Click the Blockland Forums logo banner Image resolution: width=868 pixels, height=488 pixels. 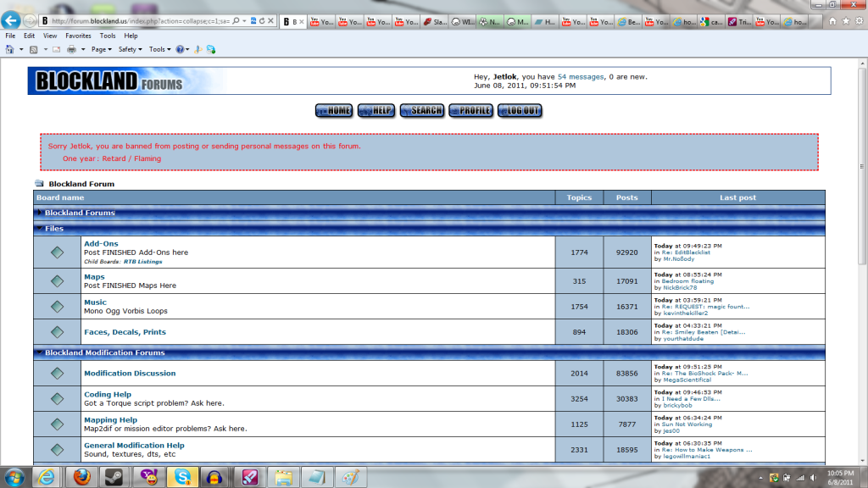click(127, 80)
